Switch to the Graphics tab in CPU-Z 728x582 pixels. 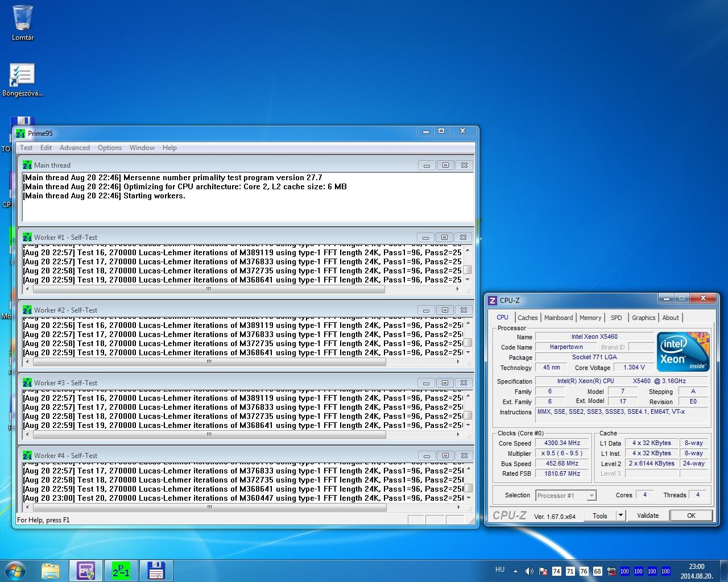644,318
